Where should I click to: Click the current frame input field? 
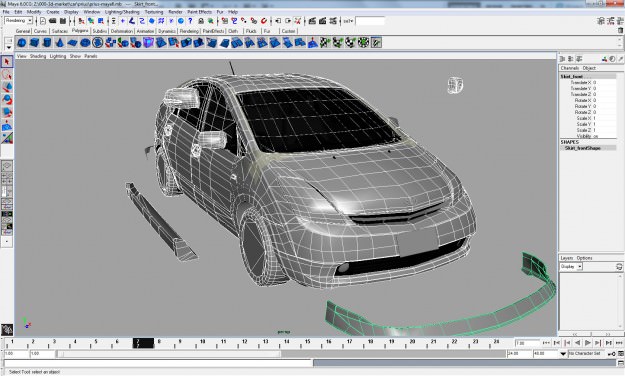coord(527,343)
